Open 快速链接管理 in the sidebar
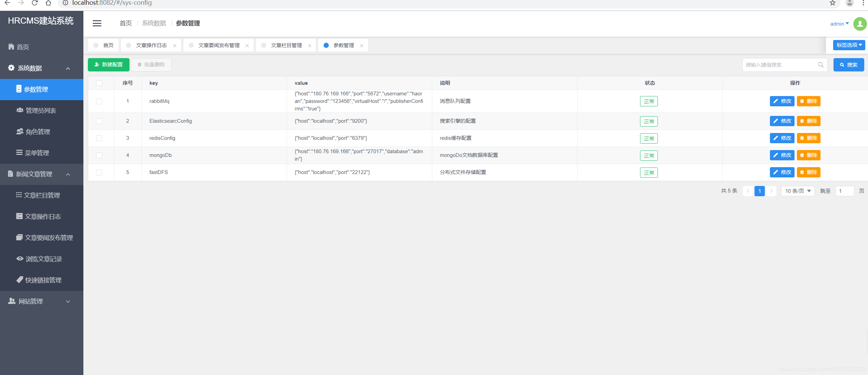 [x=42, y=280]
